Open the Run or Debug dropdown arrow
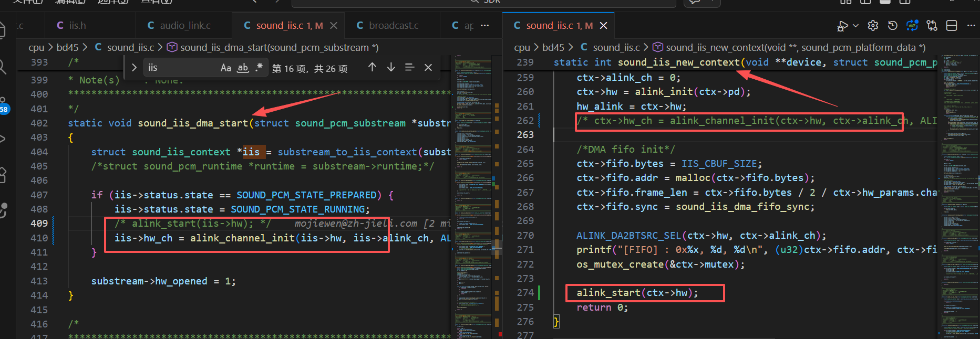This screenshot has height=339, width=980. coord(855,26)
